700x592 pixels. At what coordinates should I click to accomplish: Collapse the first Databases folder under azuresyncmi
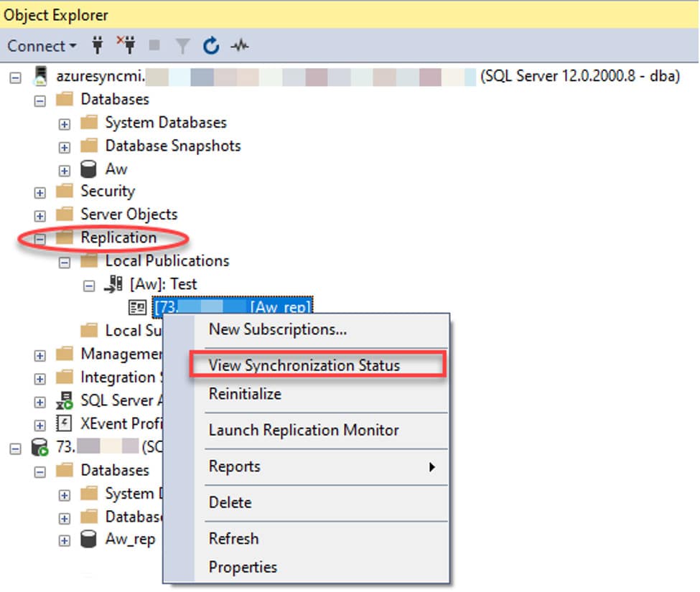pos(39,101)
